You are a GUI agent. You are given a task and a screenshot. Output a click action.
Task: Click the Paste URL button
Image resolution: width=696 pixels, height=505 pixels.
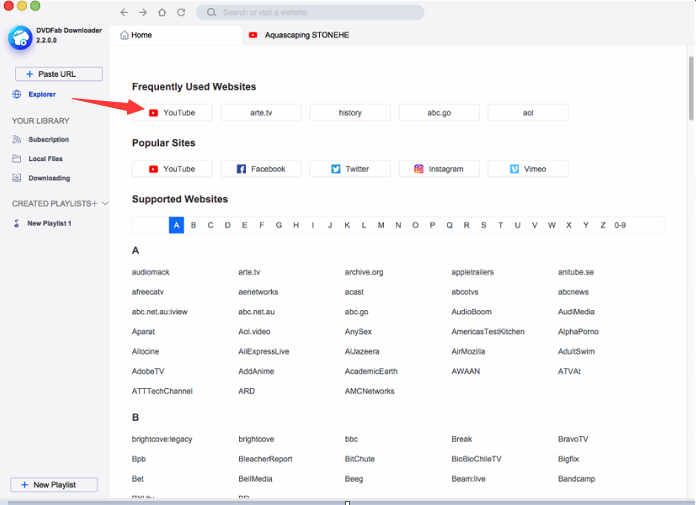pyautogui.click(x=59, y=74)
